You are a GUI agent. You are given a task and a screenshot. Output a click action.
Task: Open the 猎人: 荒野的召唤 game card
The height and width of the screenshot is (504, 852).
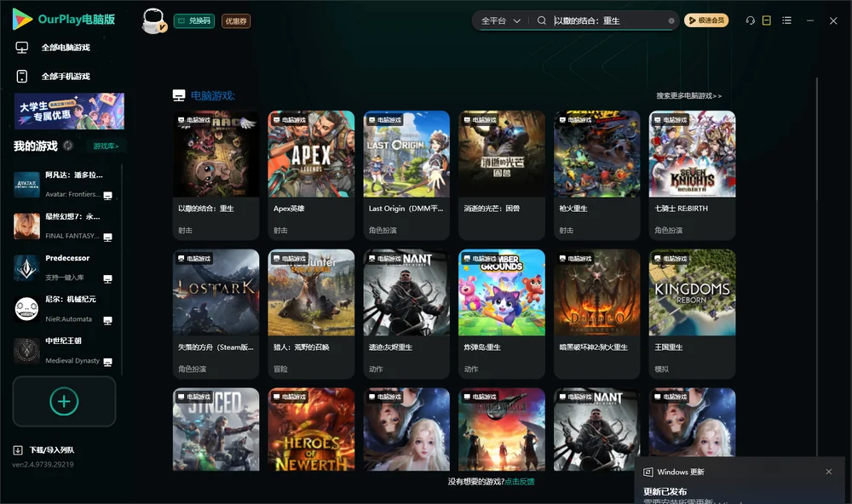pyautogui.click(x=311, y=314)
